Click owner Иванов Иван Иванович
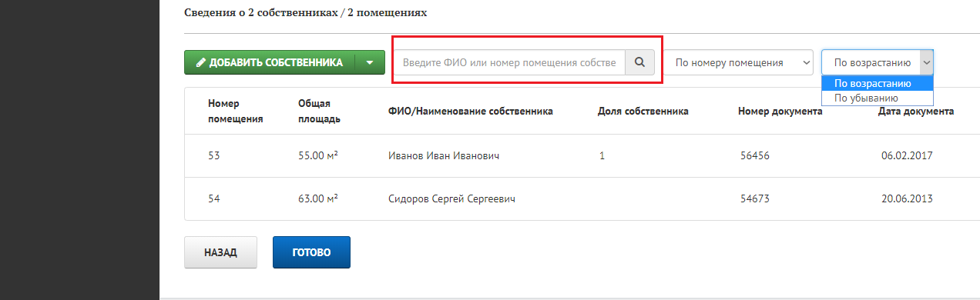The width and height of the screenshot is (980, 300). coord(444,155)
